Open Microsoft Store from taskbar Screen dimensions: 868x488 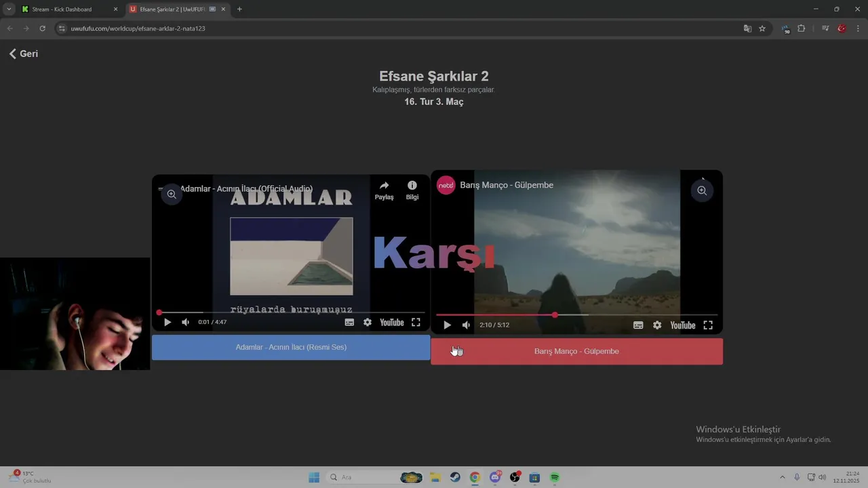[x=534, y=477]
